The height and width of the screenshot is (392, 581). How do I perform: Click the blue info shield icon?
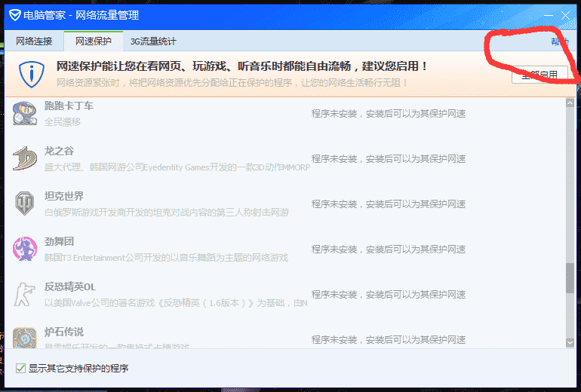(32, 75)
